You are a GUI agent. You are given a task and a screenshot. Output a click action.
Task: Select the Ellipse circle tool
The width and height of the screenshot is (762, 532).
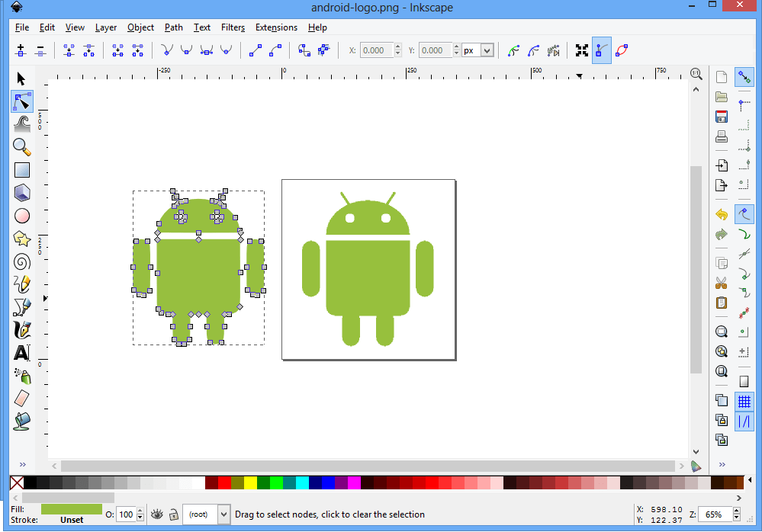point(22,216)
